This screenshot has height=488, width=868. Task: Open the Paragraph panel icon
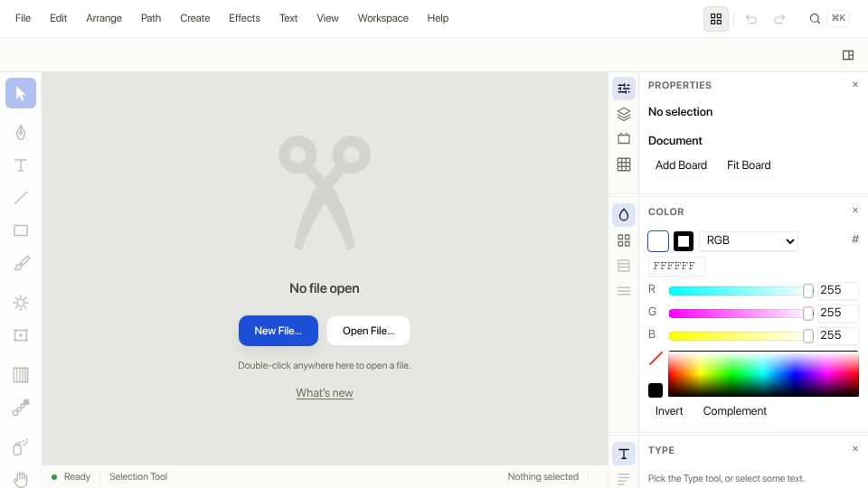click(x=624, y=479)
